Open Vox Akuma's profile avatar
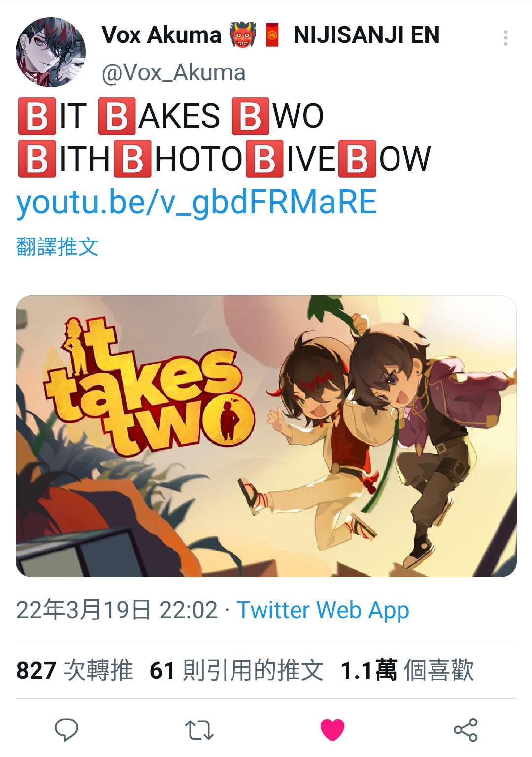 click(51, 52)
